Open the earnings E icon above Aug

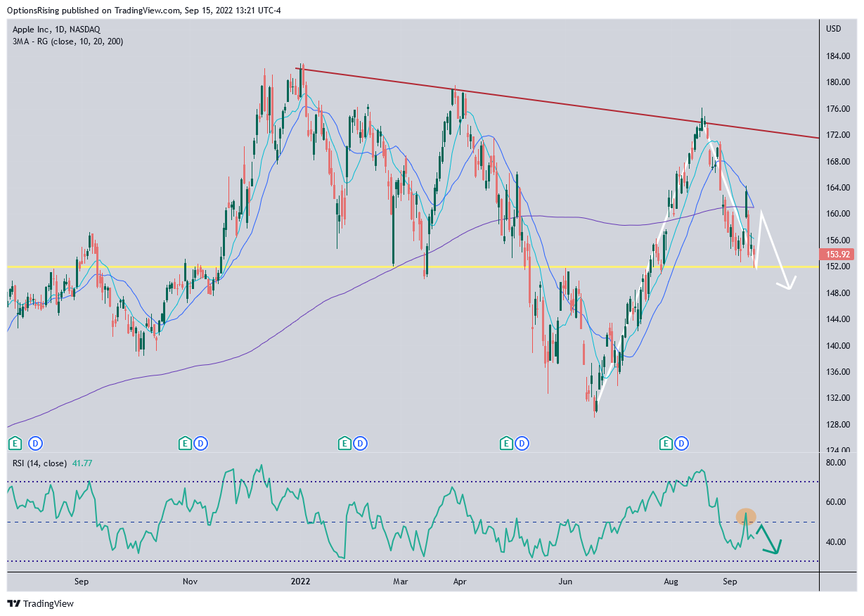[665, 443]
